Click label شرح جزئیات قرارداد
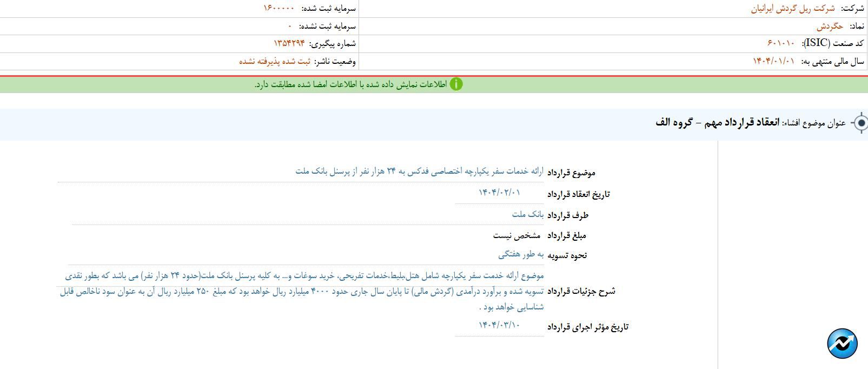This screenshot has height=369, width=868. (581, 291)
